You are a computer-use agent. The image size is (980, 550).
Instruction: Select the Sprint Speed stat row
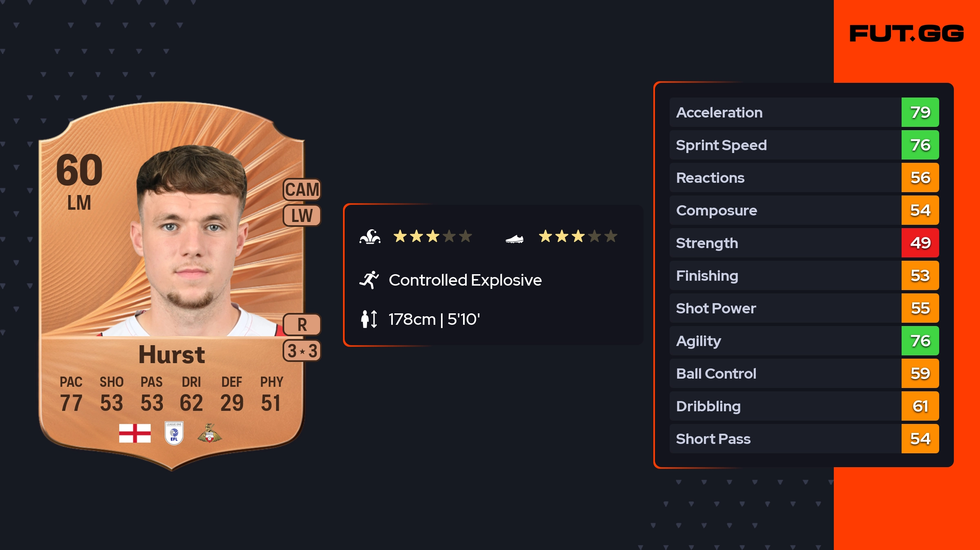coord(784,145)
